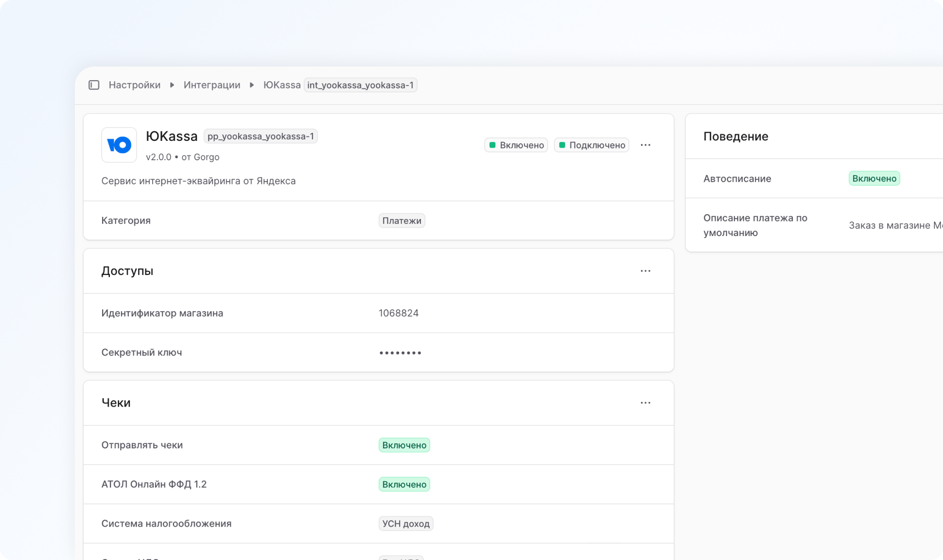Screen dimensions: 943x560
Task: Click the Автосписание label
Action: (x=737, y=178)
